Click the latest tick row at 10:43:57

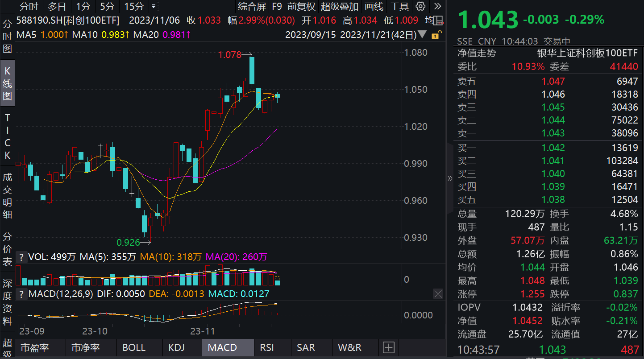click(548, 350)
